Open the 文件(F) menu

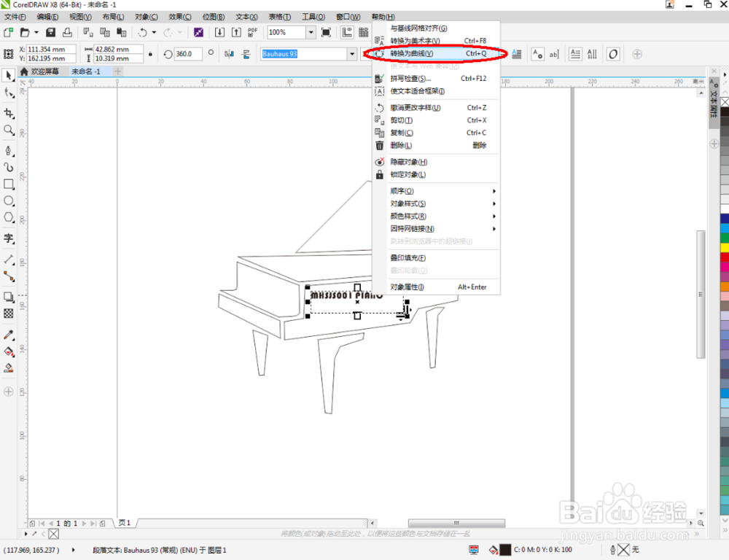point(15,17)
